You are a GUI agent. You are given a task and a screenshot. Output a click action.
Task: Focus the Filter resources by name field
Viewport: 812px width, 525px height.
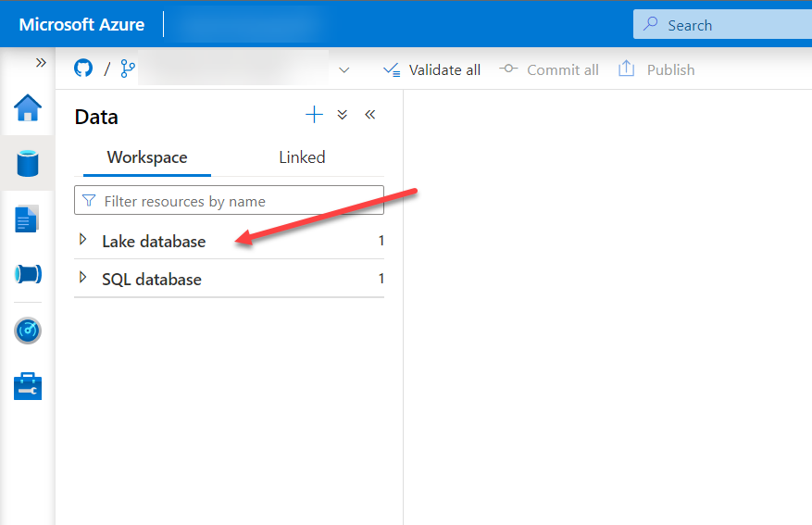(229, 200)
